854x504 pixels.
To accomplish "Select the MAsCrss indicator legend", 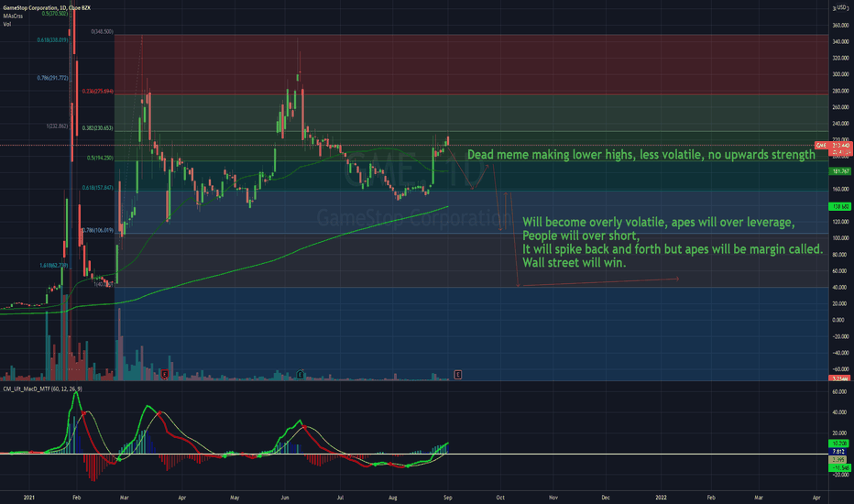I will 13,16.
